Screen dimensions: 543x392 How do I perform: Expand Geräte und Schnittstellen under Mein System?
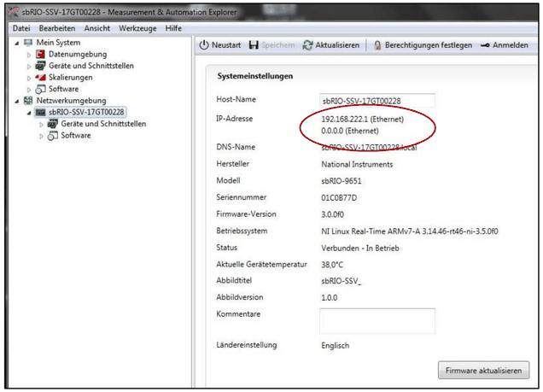29,66
